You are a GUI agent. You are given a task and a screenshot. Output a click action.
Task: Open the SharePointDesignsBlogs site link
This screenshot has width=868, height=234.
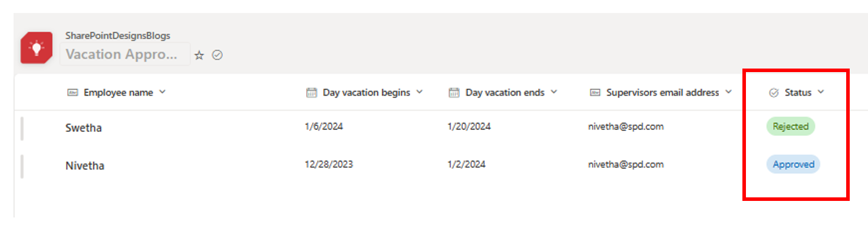tap(118, 35)
